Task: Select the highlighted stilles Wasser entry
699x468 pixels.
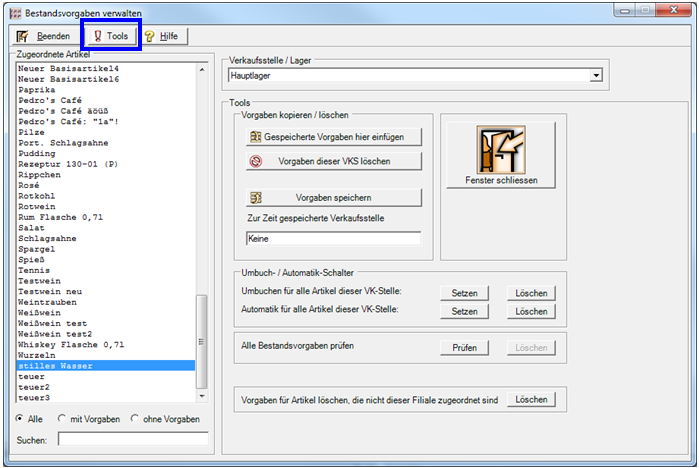Action: (x=106, y=366)
